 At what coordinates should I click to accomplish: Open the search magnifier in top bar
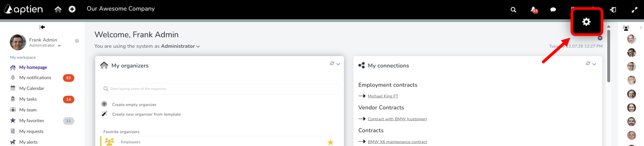point(513,10)
